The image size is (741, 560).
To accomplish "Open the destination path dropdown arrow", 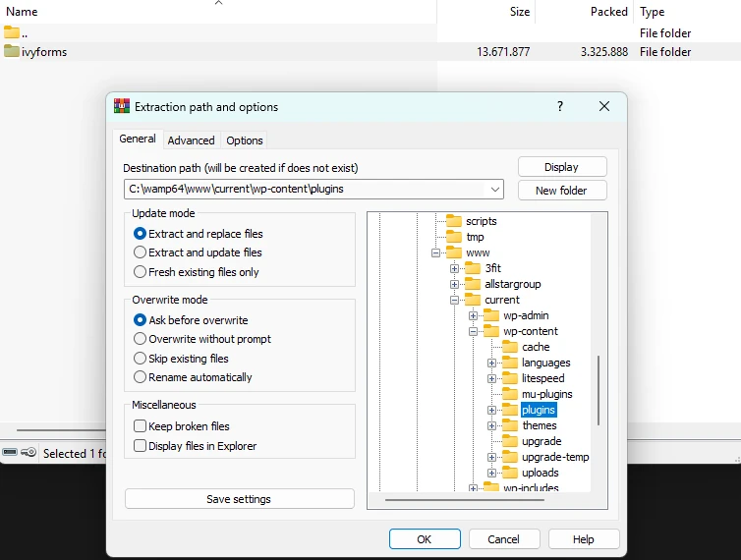I will tap(494, 189).
